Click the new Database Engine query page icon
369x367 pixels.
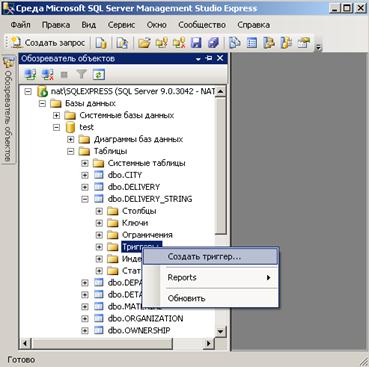coord(101,43)
